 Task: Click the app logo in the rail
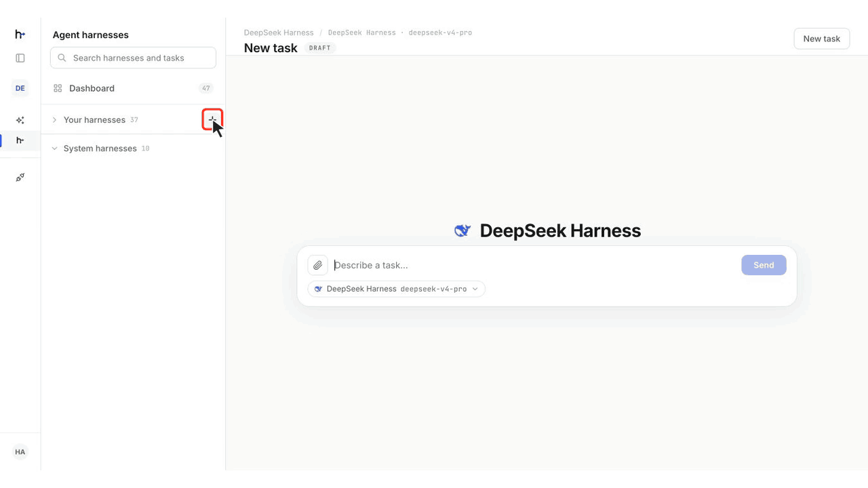20,35
